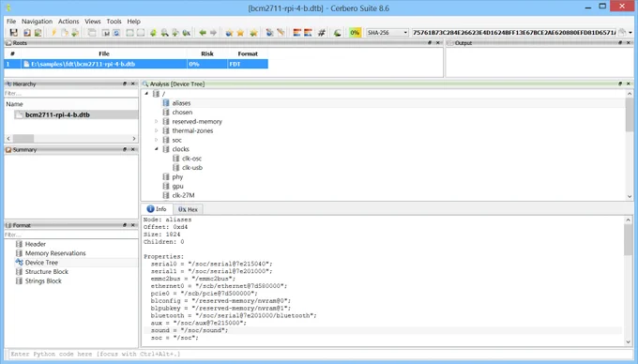Image resolution: width=638 pixels, height=364 pixels.
Task: Open the Navigation menu
Action: click(37, 22)
